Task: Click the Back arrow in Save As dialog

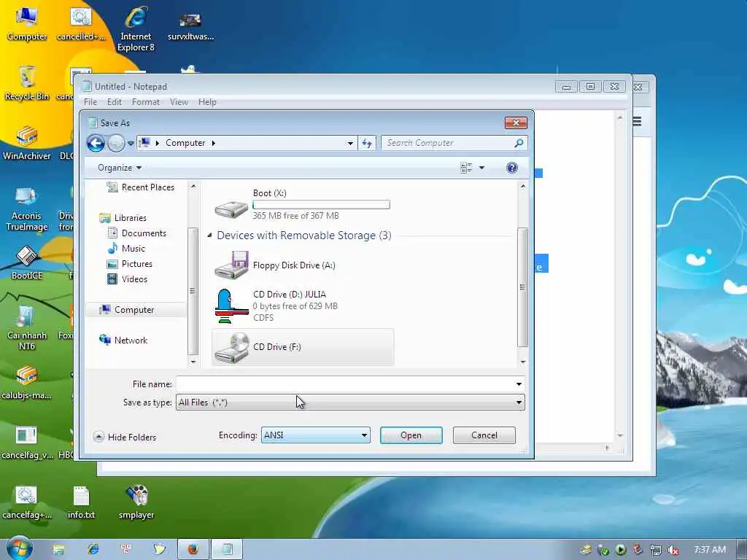Action: click(x=96, y=143)
